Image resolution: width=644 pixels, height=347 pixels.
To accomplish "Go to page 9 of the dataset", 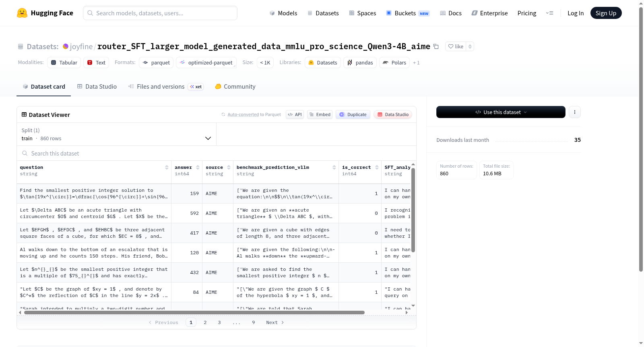I will pos(254,322).
